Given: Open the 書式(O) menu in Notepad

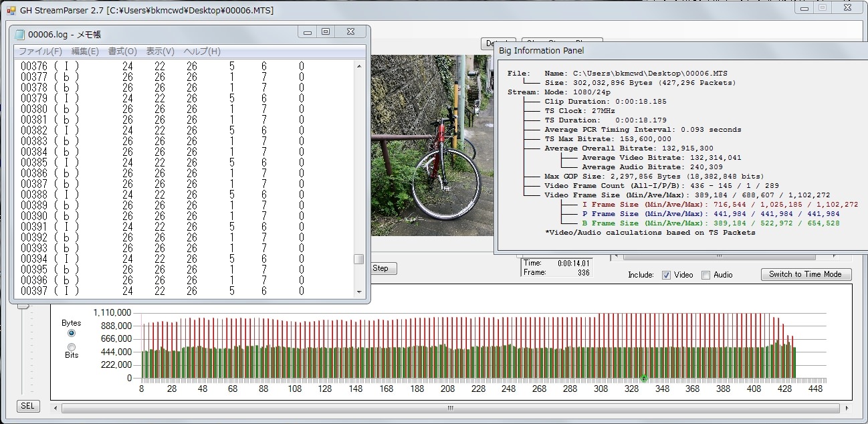Looking at the screenshot, I should (122, 51).
